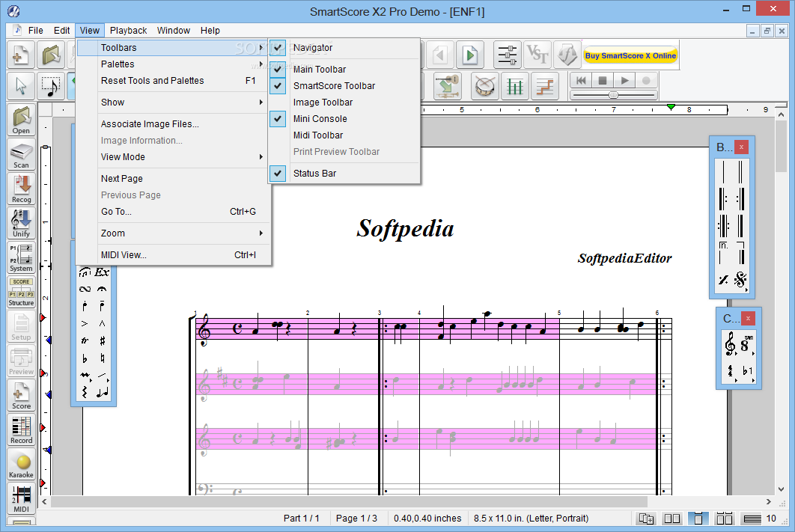This screenshot has height=532, width=795.
Task: Close the barlines palette
Action: click(741, 147)
